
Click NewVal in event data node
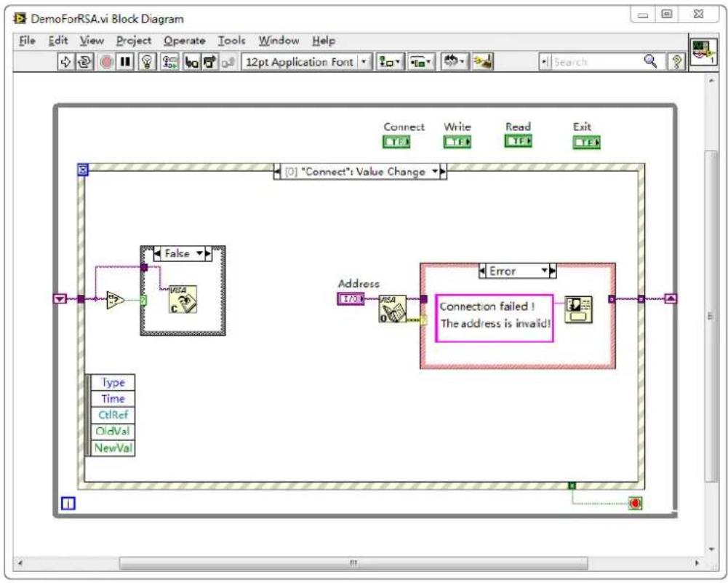click(113, 448)
